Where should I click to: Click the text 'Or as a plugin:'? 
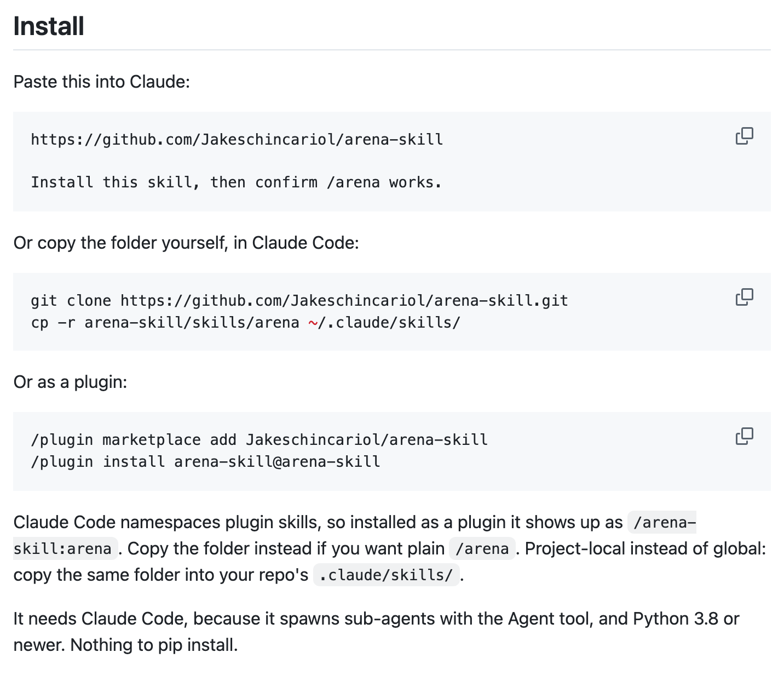70,382
